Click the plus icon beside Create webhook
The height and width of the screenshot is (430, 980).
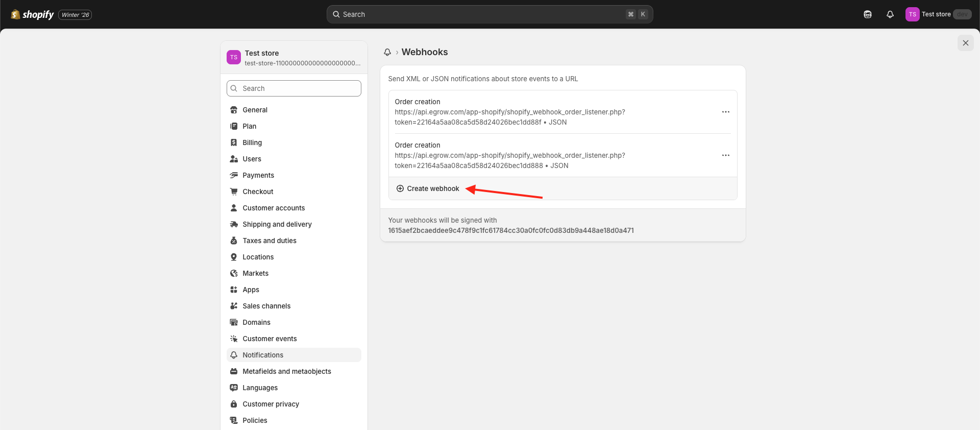point(400,188)
